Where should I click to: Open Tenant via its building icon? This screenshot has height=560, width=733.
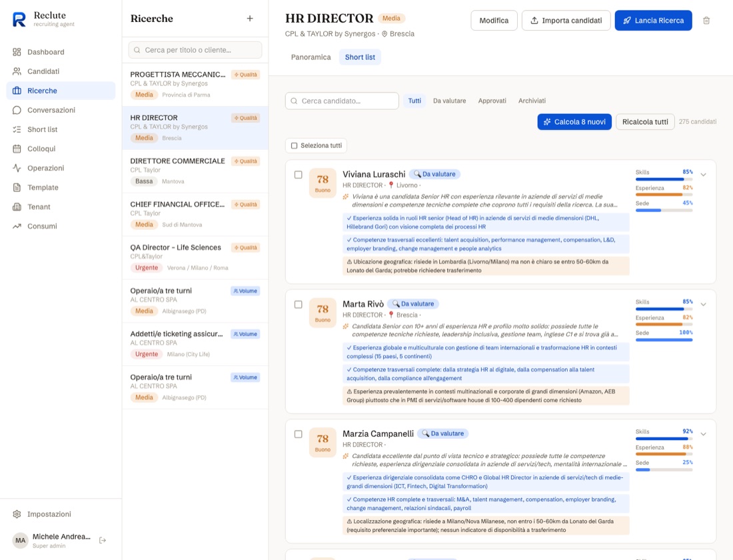coord(17,207)
